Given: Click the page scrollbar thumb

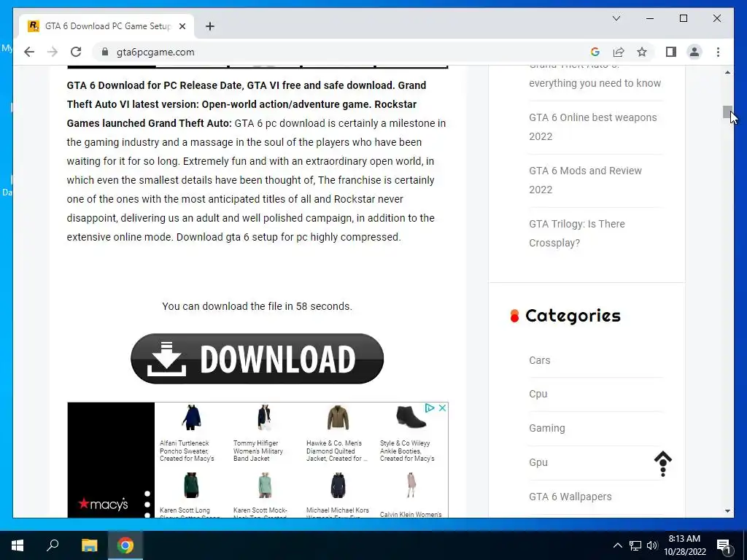Looking at the screenshot, I should (727, 112).
